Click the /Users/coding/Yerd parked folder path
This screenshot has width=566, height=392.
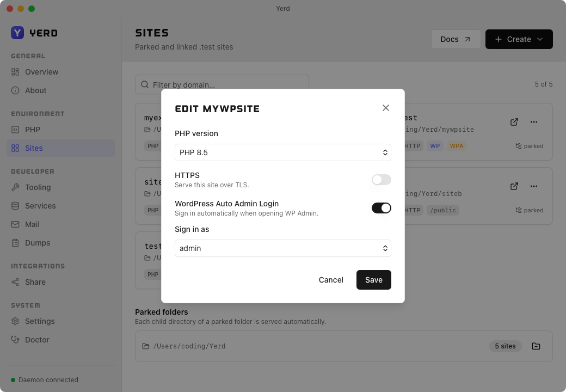click(x=189, y=346)
